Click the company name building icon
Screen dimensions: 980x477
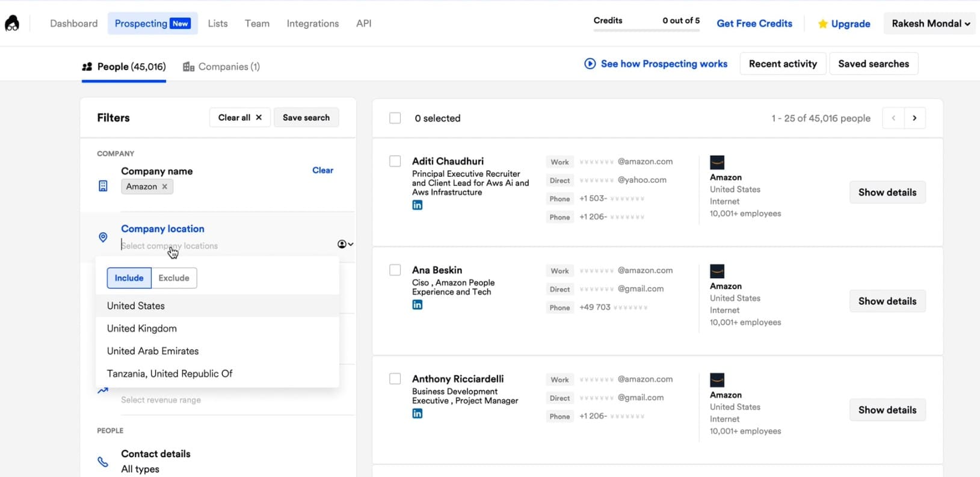(x=103, y=186)
